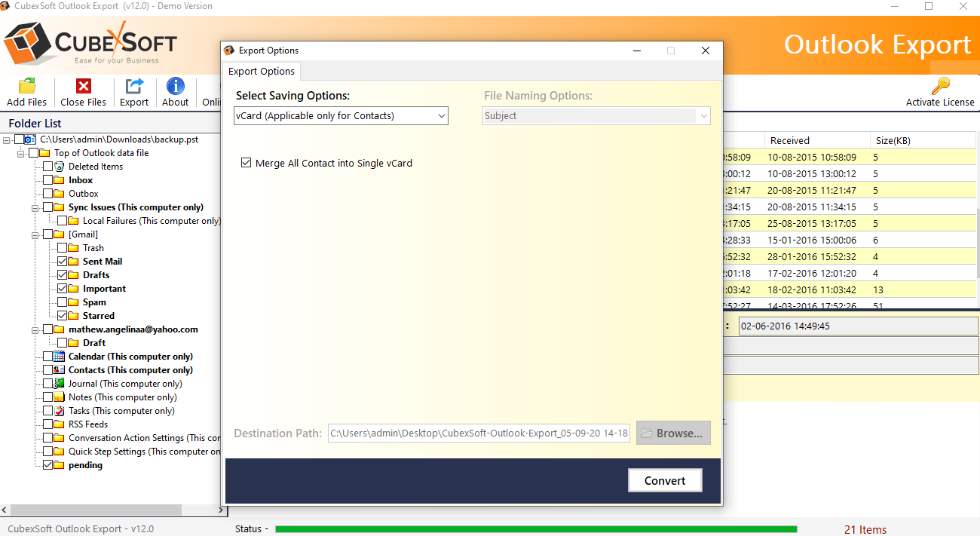Click the Add Files toolbar icon
Image resolution: width=980 pixels, height=536 pixels.
click(27, 86)
